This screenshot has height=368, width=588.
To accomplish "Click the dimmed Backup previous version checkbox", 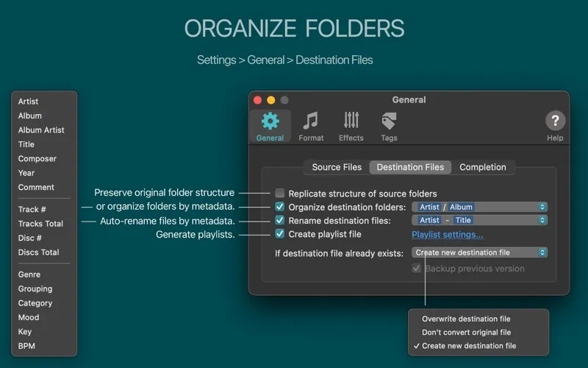I will (x=417, y=268).
